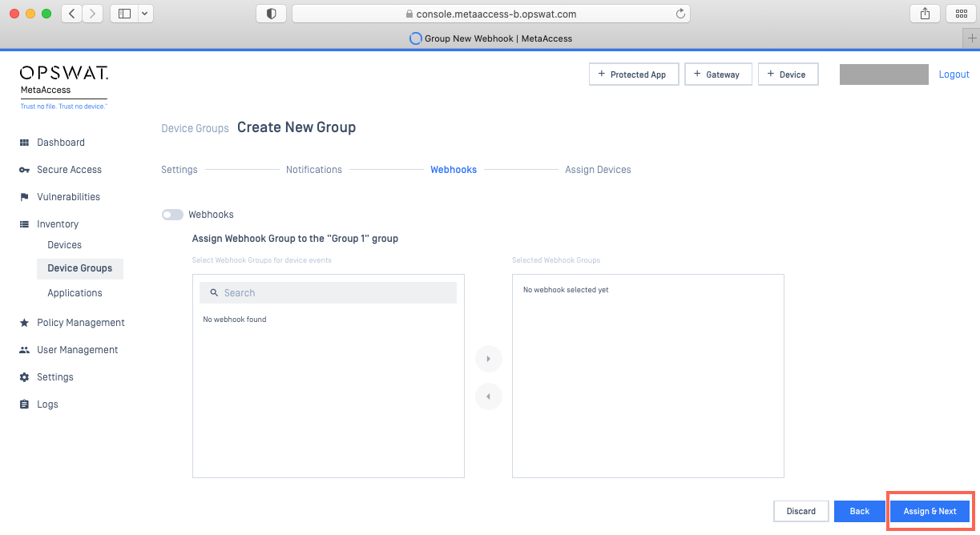This screenshot has width=980, height=535.
Task: Click the + Device button
Action: click(788, 74)
